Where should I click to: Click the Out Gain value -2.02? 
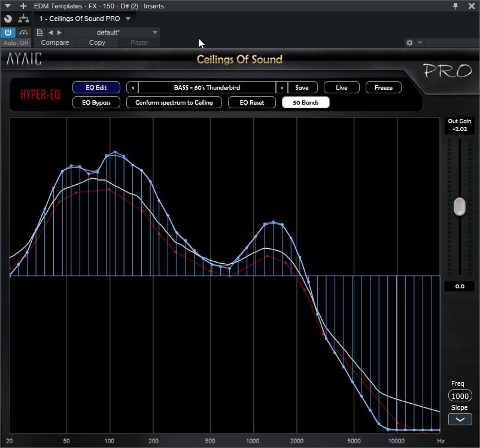[460, 129]
